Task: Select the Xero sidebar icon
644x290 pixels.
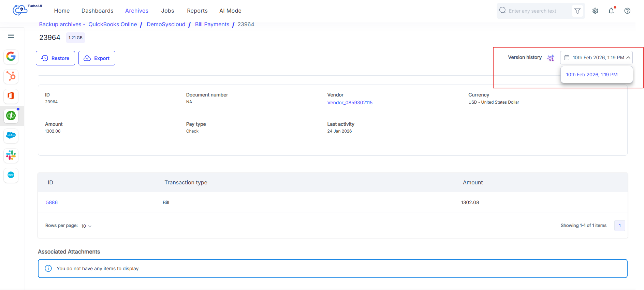Action: click(x=11, y=175)
